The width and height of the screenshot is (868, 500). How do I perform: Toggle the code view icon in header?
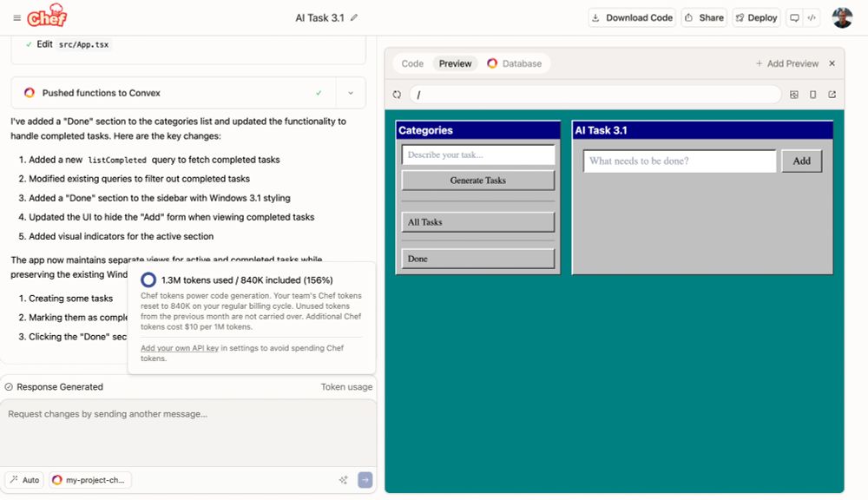pos(812,17)
